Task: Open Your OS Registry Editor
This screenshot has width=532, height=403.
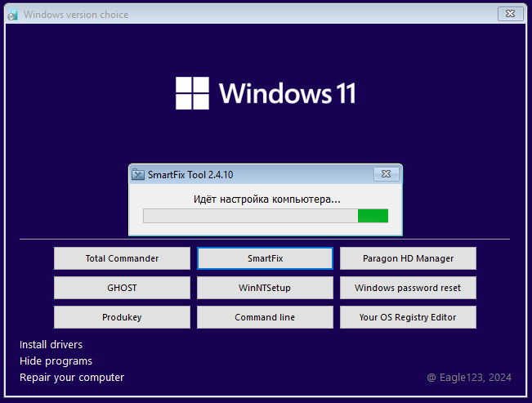Action: coord(408,317)
